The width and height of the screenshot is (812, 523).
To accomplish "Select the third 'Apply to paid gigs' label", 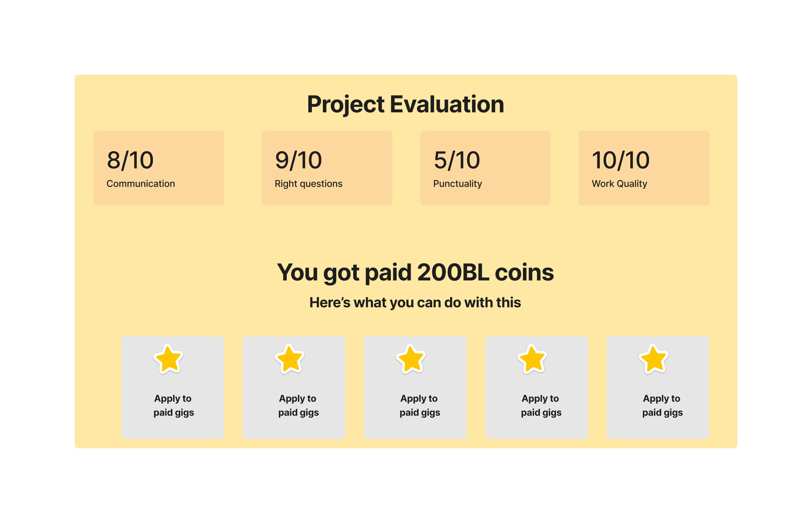I will tap(419, 405).
